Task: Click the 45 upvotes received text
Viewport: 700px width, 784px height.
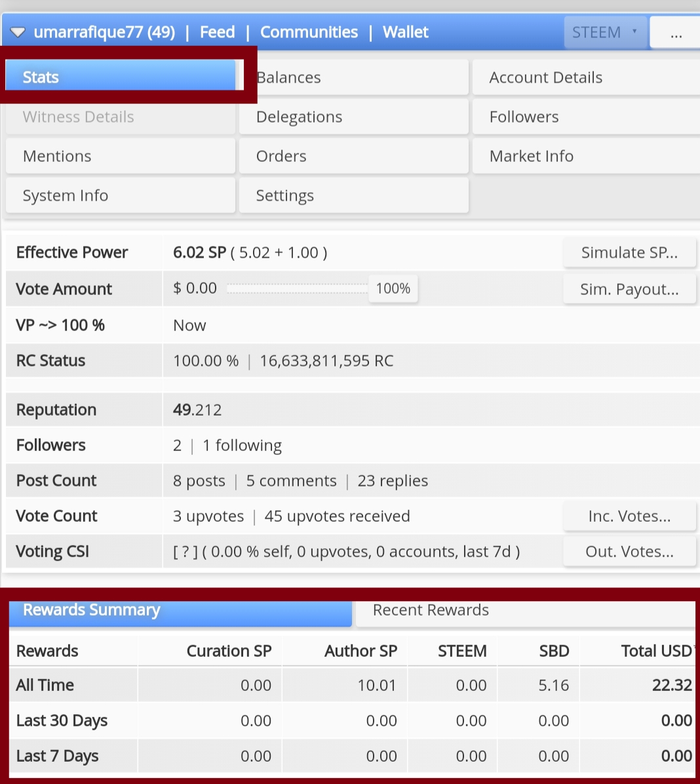Action: pos(337,517)
